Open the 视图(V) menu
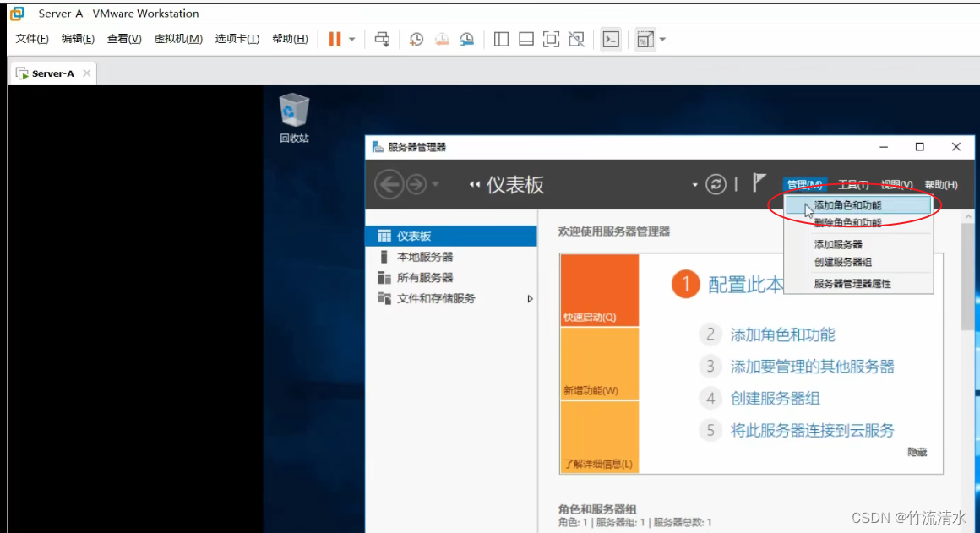The width and height of the screenshot is (980, 533). pyautogui.click(x=896, y=184)
